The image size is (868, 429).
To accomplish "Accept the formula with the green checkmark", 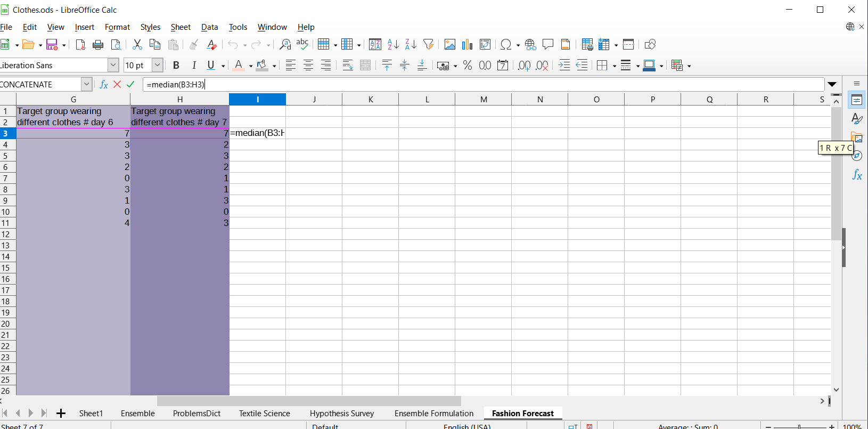I will point(130,84).
